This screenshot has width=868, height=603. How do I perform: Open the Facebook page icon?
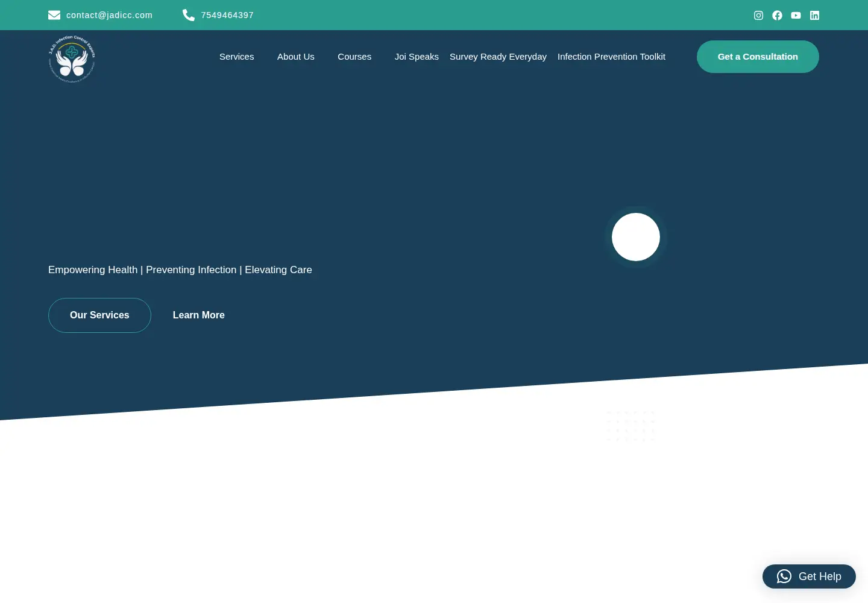[777, 15]
